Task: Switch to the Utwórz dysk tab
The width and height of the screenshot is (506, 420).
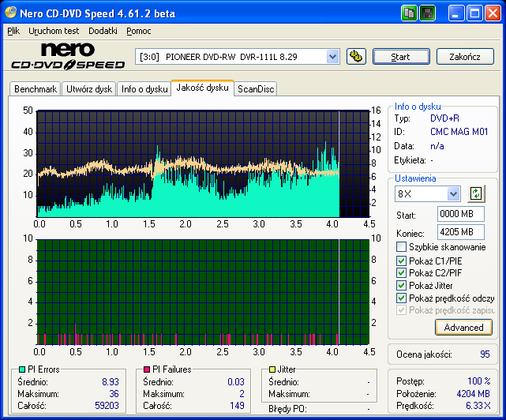Action: coord(89,89)
